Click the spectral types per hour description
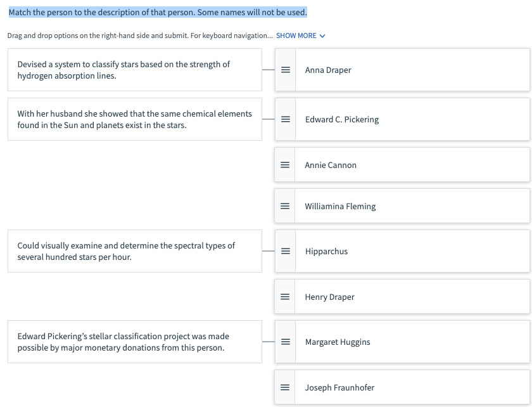Screen dimensions: 532x407 coord(135,251)
